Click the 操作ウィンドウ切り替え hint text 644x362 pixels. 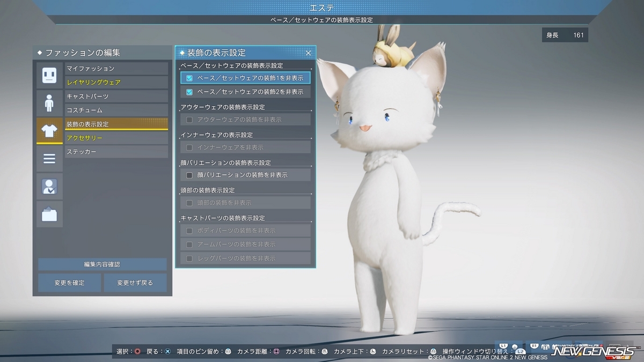[474, 352]
